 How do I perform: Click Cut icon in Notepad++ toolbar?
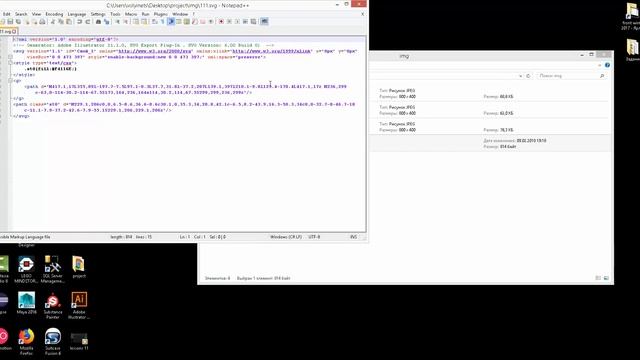52,21
